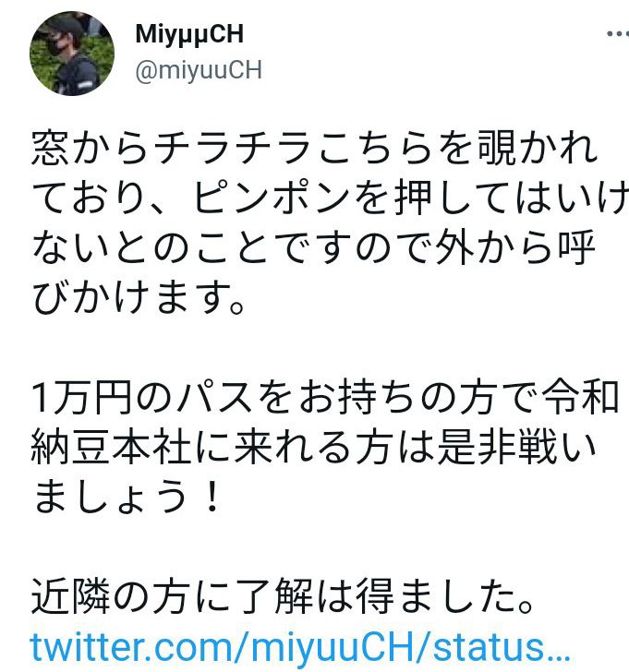Click the line starting 1万円のパスを

click(x=325, y=397)
